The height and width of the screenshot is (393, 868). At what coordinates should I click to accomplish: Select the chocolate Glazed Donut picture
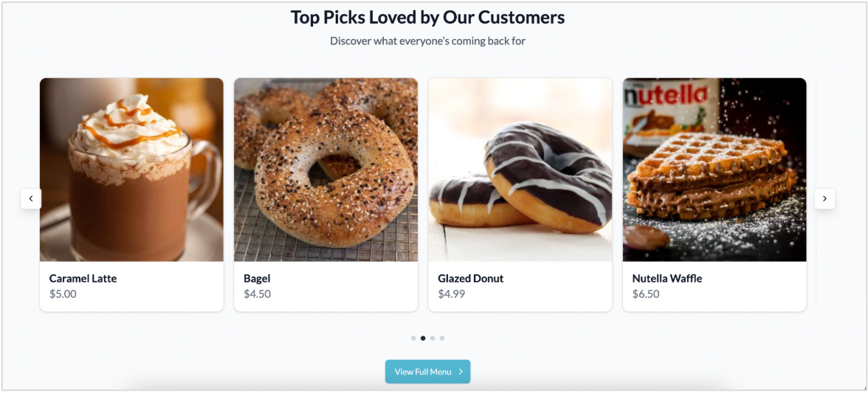tap(520, 170)
